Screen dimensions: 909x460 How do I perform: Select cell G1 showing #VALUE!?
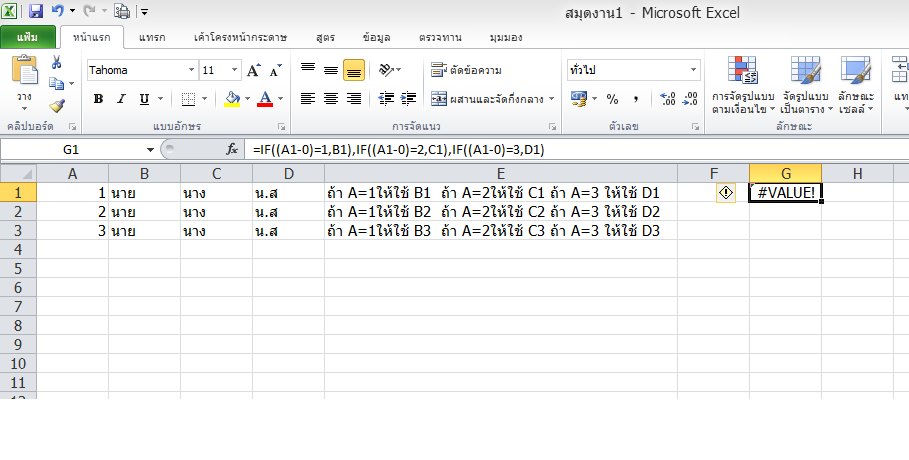click(786, 193)
